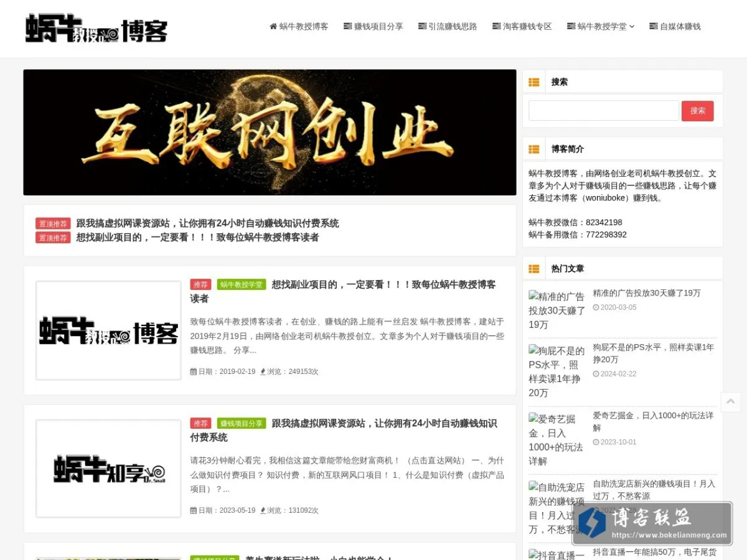Open pinned post 跟我搞虚拟网课资源站 at top
This screenshot has height=560, width=747.
pyautogui.click(x=207, y=223)
